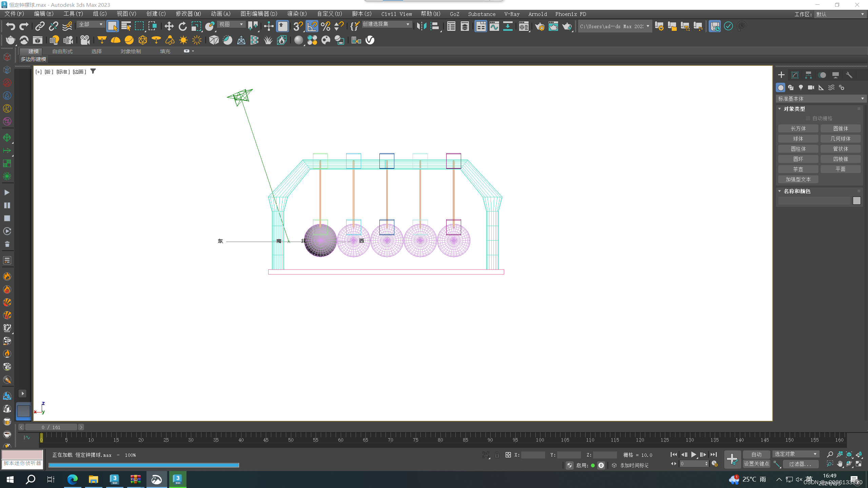
Task: Select the Rotate tool
Action: pyautogui.click(x=182, y=26)
